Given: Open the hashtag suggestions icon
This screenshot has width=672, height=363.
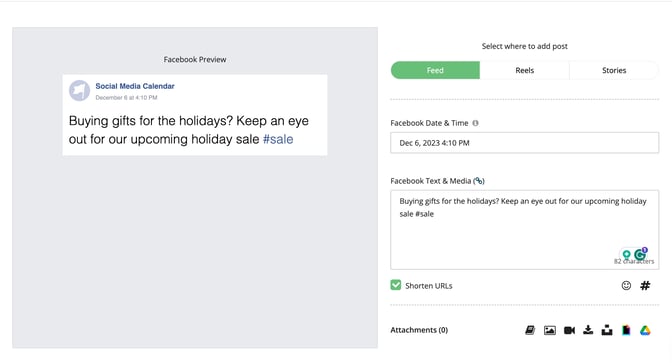Looking at the screenshot, I should [645, 285].
